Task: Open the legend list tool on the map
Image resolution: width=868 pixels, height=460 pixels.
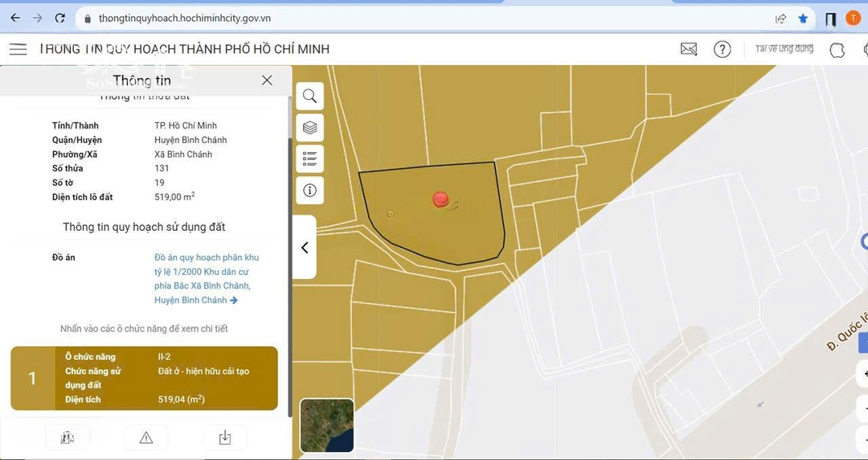Action: (309, 159)
